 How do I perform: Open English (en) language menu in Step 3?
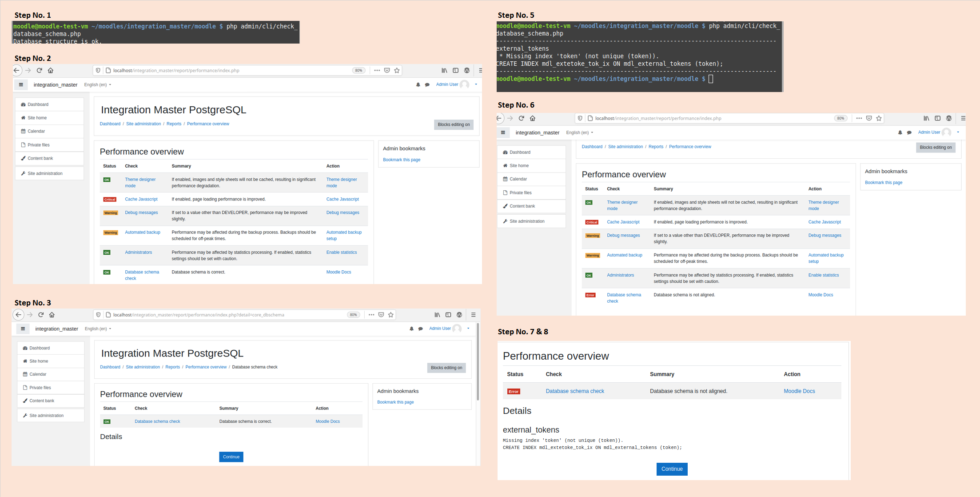(x=98, y=329)
